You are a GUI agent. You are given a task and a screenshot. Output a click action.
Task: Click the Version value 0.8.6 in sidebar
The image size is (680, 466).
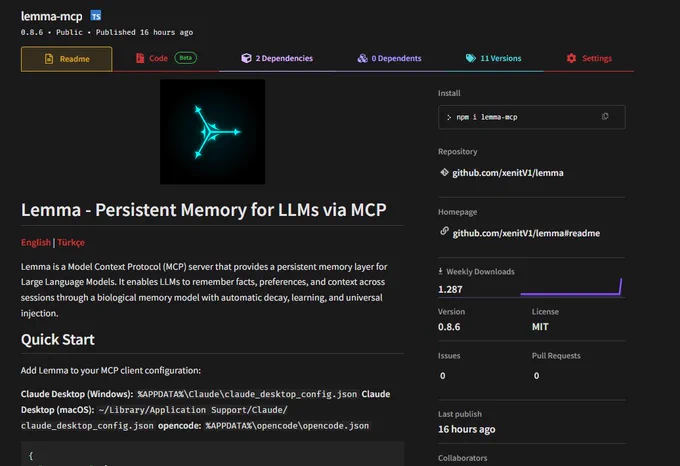click(449, 326)
